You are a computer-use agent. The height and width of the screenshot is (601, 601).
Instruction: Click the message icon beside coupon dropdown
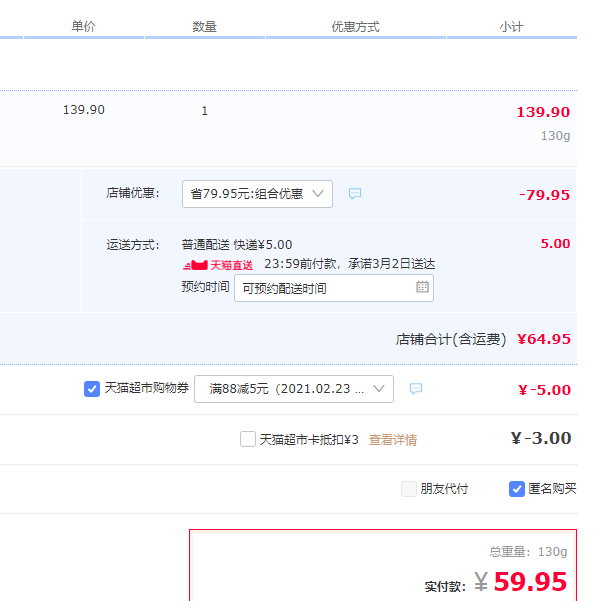pyautogui.click(x=416, y=389)
